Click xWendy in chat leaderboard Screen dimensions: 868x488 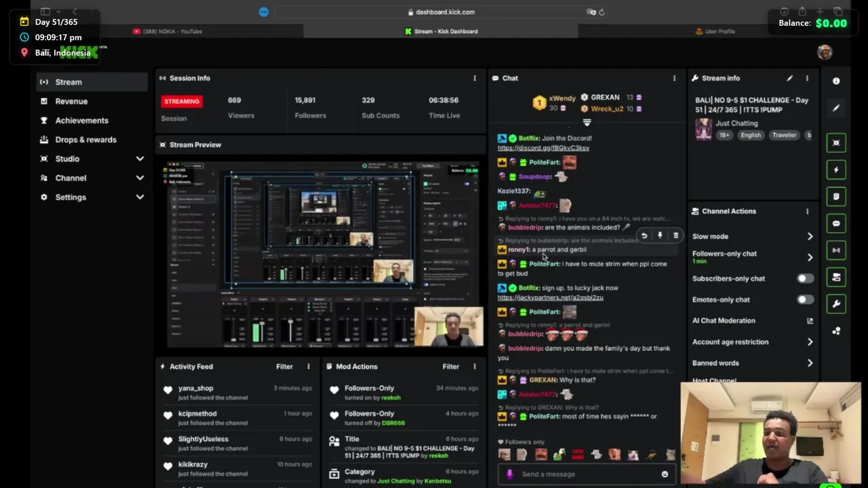562,99
